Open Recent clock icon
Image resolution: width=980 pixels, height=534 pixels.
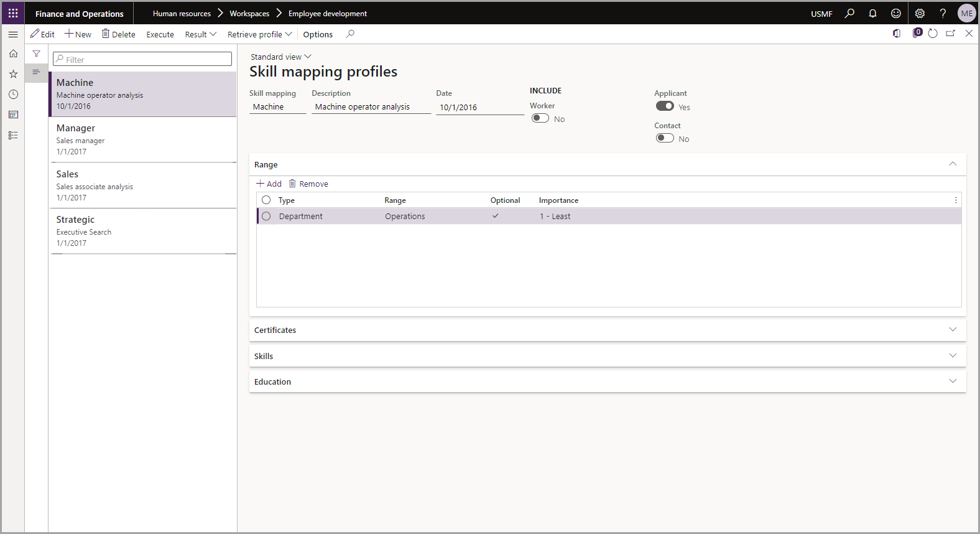coord(13,94)
